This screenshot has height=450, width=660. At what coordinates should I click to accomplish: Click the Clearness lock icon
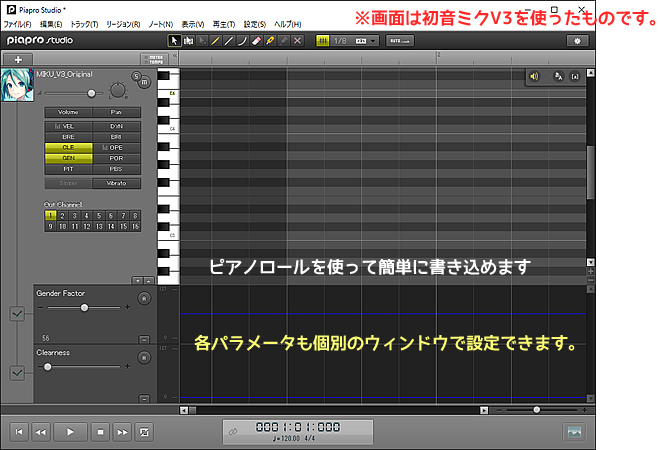coord(144,357)
